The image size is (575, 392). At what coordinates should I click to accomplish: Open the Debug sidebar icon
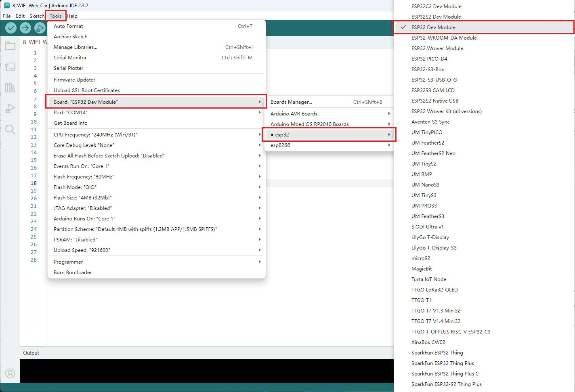[10, 109]
